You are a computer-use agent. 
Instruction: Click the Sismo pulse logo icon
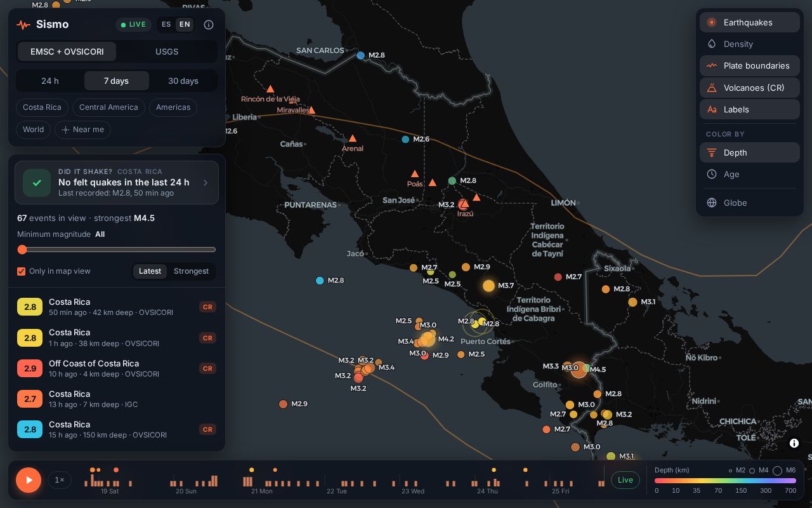tap(23, 25)
